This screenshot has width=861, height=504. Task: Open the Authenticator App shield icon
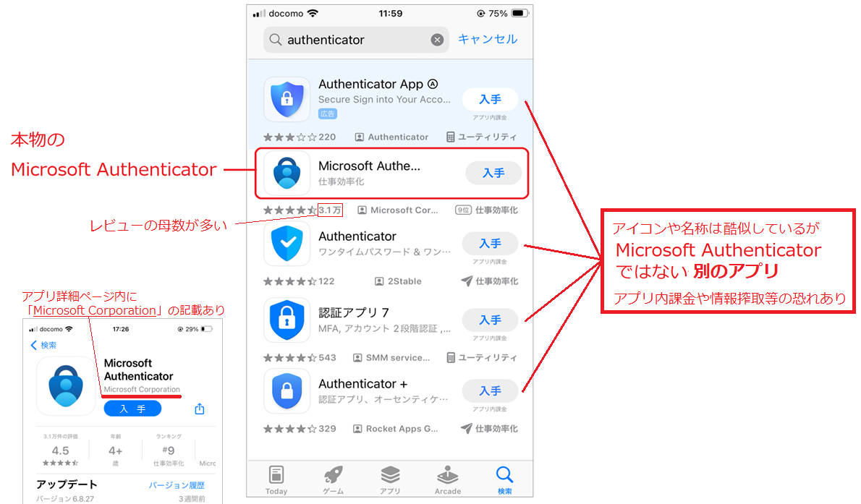[287, 99]
